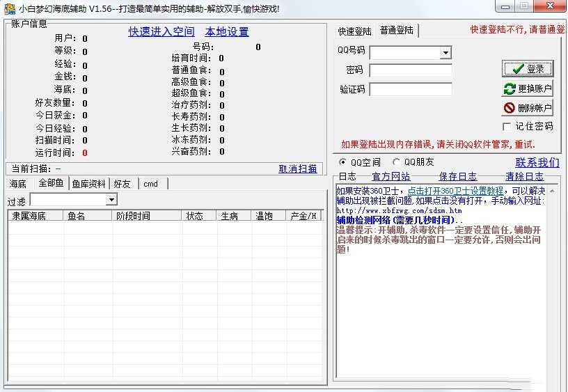568x392 pixels.
Task: Click the green checkmark 登录 login button
Action: [528, 68]
